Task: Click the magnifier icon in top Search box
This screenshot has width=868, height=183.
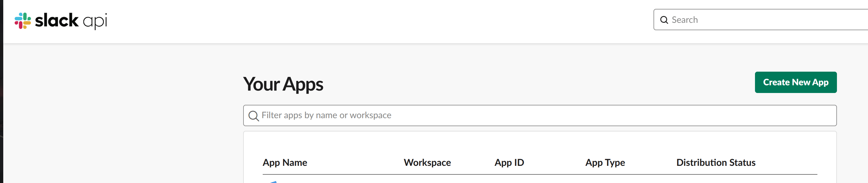Action: coord(664,20)
